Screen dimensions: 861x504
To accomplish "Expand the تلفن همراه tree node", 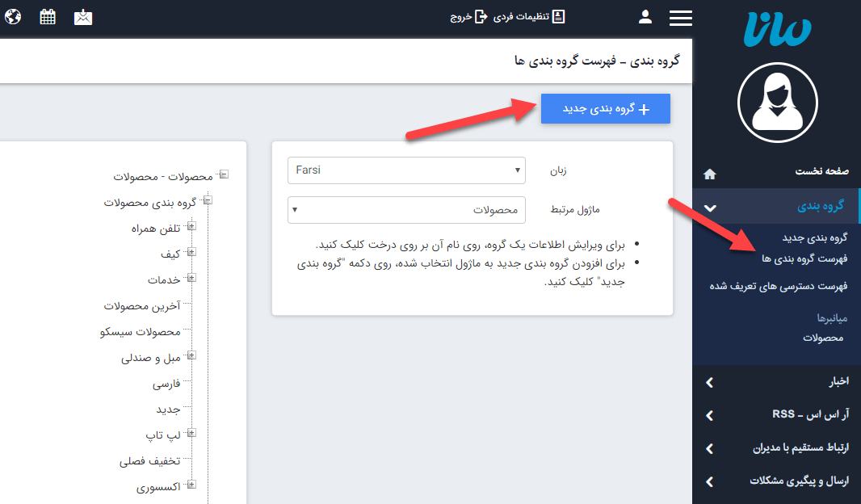I will (x=191, y=227).
